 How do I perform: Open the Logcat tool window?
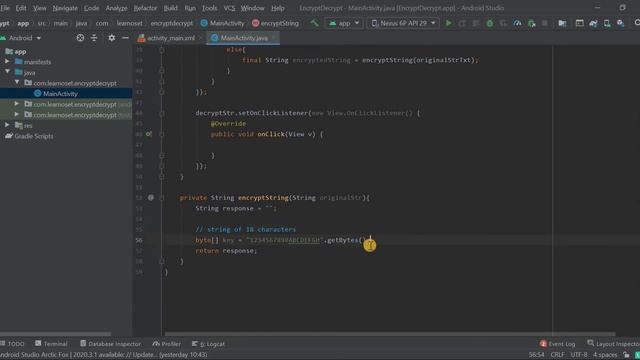click(208, 344)
